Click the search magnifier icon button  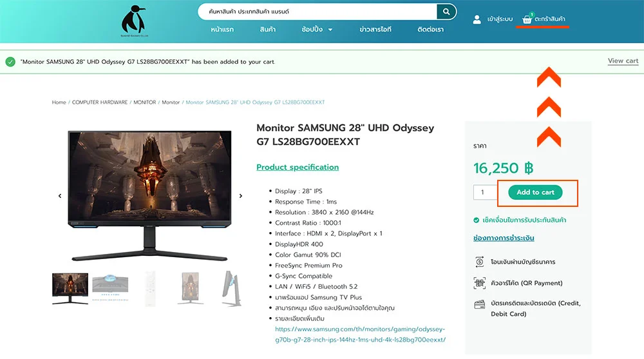tap(446, 12)
